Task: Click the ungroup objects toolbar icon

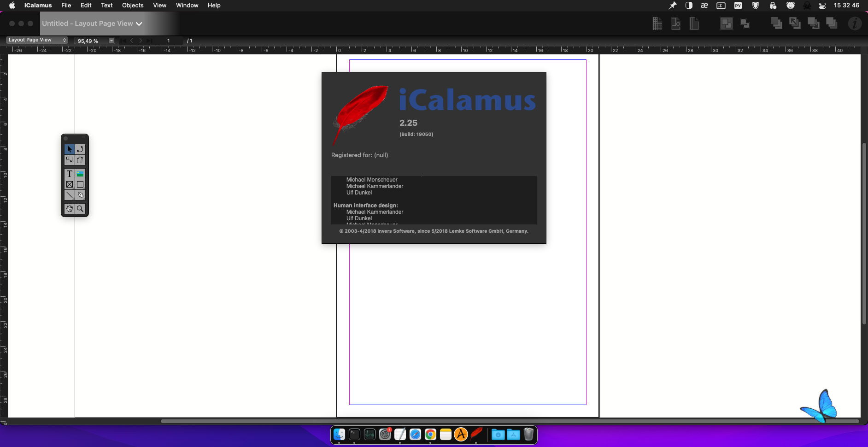Action: pyautogui.click(x=745, y=24)
